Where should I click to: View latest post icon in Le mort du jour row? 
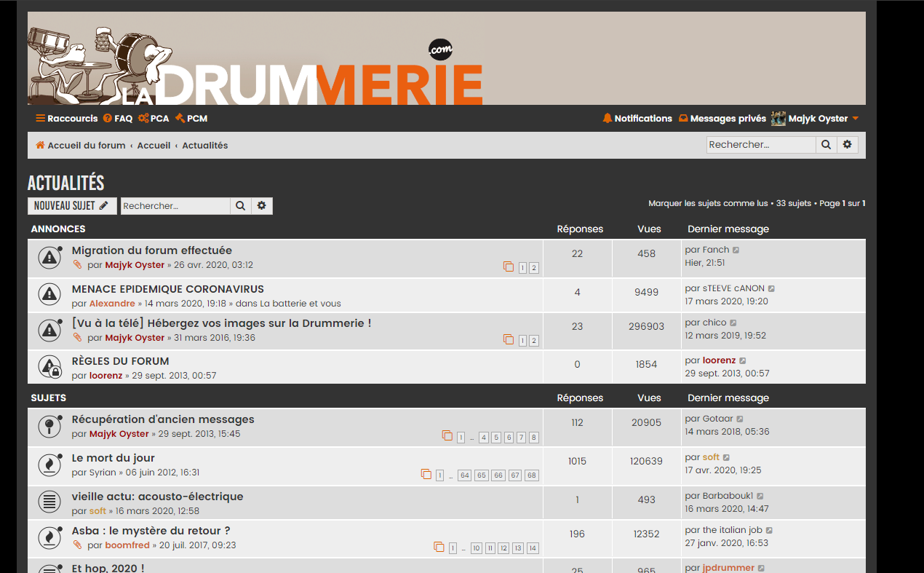click(x=726, y=457)
